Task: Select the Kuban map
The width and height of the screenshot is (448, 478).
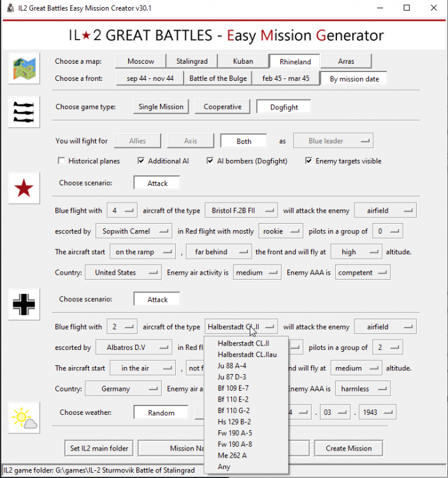Action: [x=243, y=61]
